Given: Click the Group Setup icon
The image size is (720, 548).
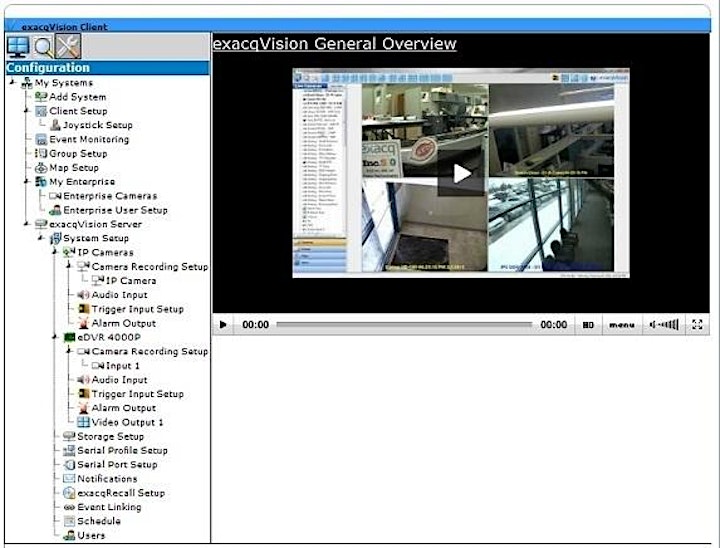Looking at the screenshot, I should [41, 153].
